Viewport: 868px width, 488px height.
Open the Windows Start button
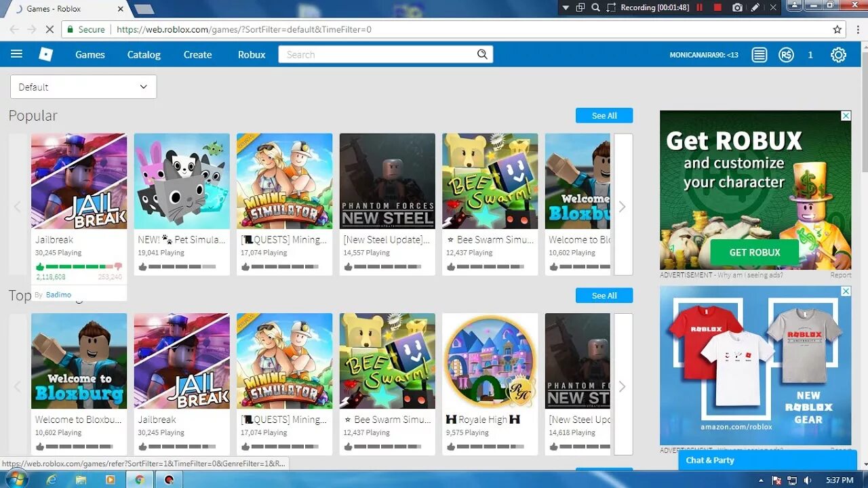point(16,479)
